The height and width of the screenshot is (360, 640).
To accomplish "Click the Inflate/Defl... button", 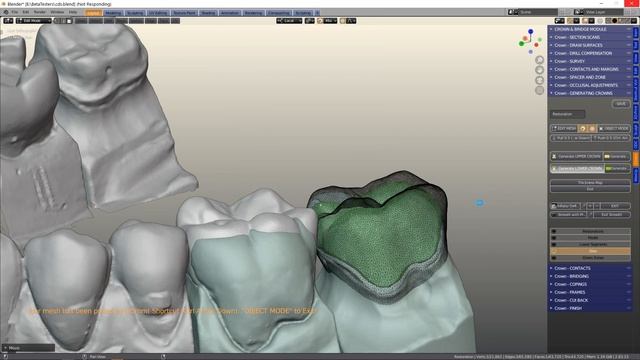I will pyautogui.click(x=565, y=206).
